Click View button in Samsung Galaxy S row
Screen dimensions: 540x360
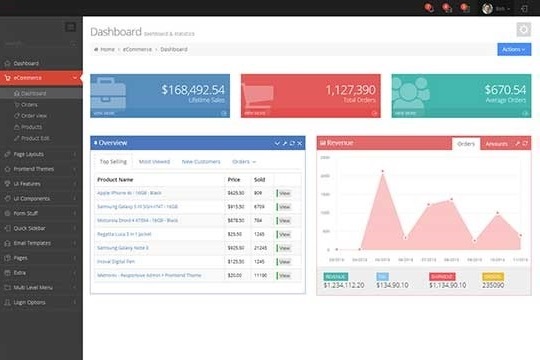click(284, 207)
